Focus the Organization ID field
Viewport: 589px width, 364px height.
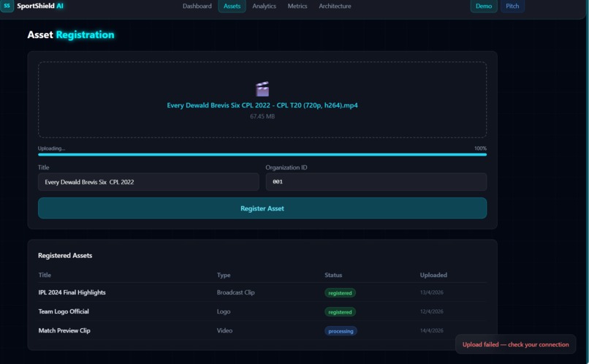click(376, 182)
